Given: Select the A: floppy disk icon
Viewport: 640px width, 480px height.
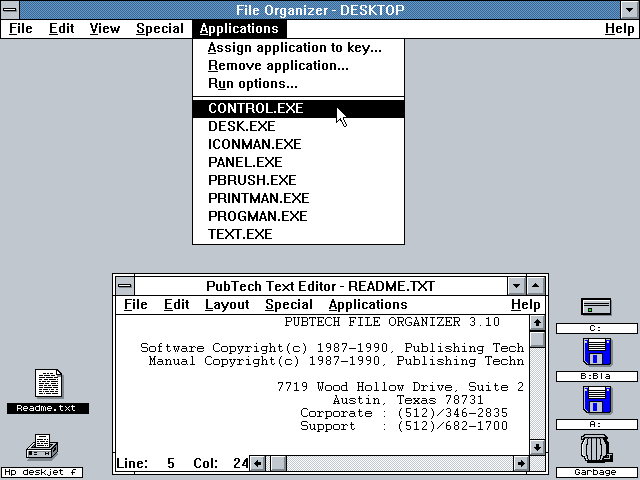Looking at the screenshot, I should 597,400.
